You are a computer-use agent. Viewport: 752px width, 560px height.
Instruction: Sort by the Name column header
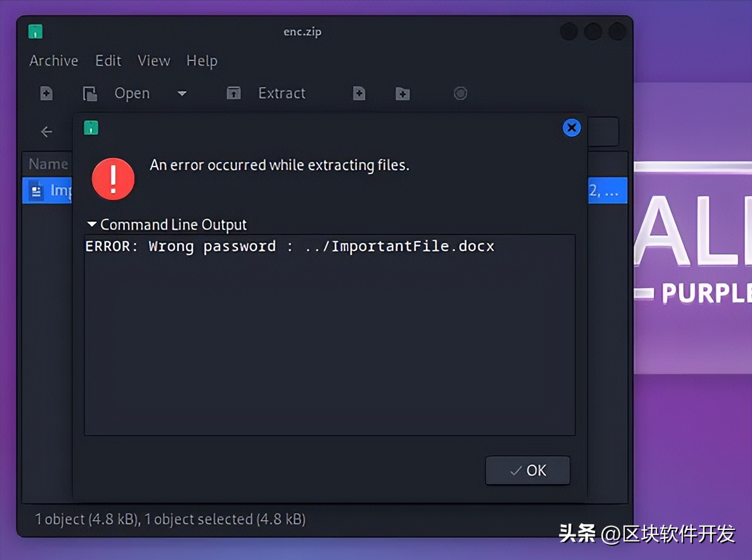[48, 164]
